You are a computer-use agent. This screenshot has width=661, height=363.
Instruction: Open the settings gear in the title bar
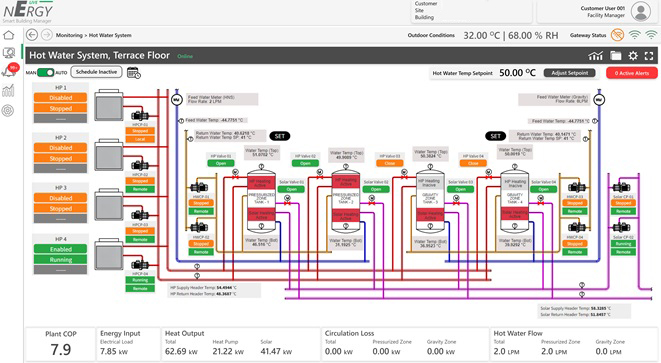(633, 56)
